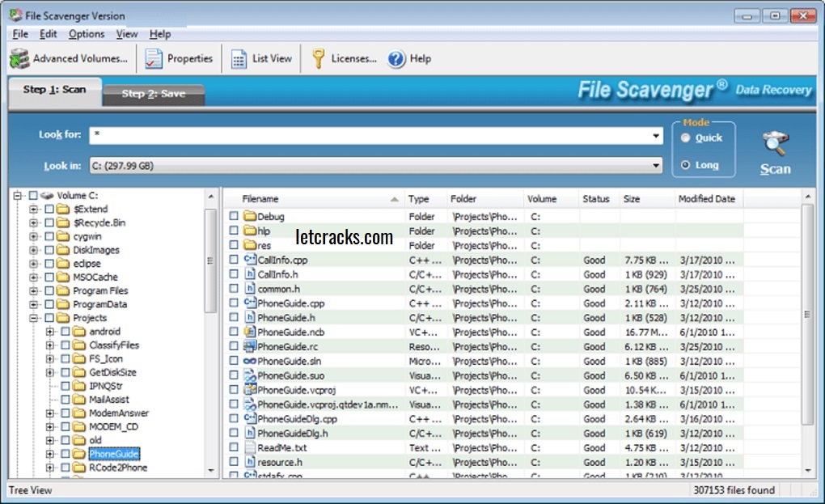825x504 pixels.
Task: Click the Scan magnifier icon
Action: click(775, 143)
